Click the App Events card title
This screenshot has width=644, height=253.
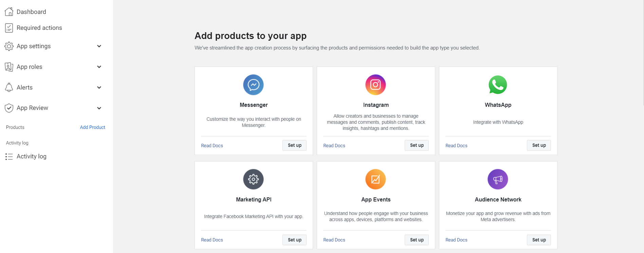tap(376, 200)
